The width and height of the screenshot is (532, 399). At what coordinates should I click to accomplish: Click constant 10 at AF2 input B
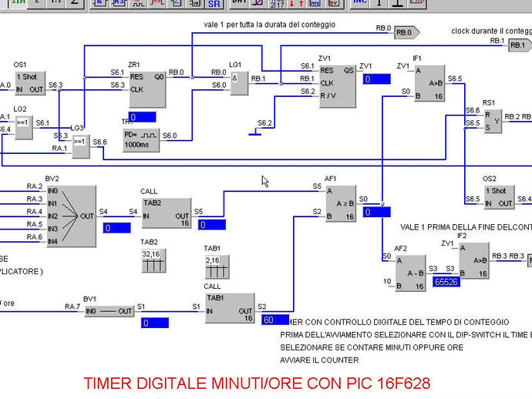tap(387, 281)
